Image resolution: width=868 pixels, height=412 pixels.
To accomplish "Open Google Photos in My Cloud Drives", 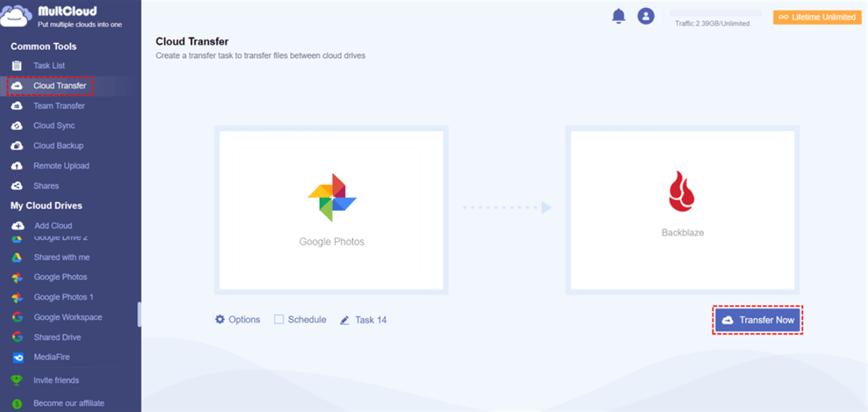I will 60,278.
